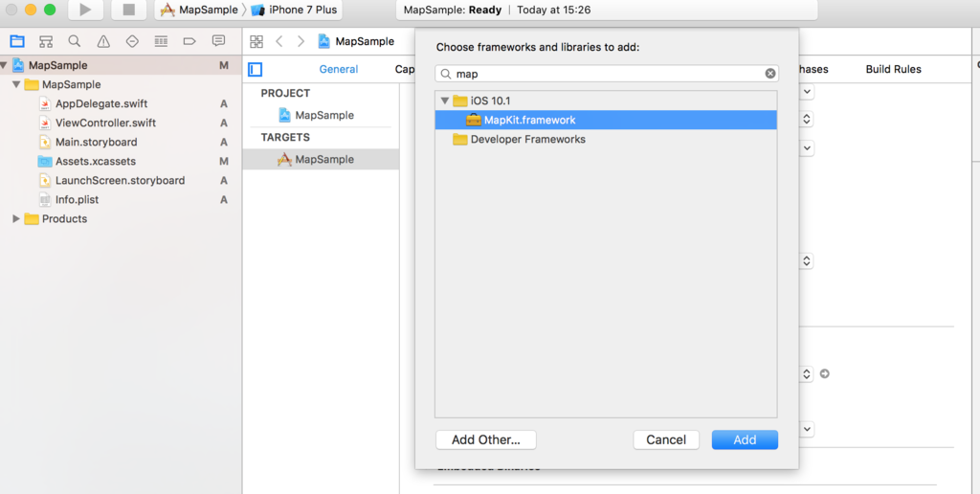Open the Find navigator magnifier icon
This screenshot has width=980, height=494.
point(75,42)
